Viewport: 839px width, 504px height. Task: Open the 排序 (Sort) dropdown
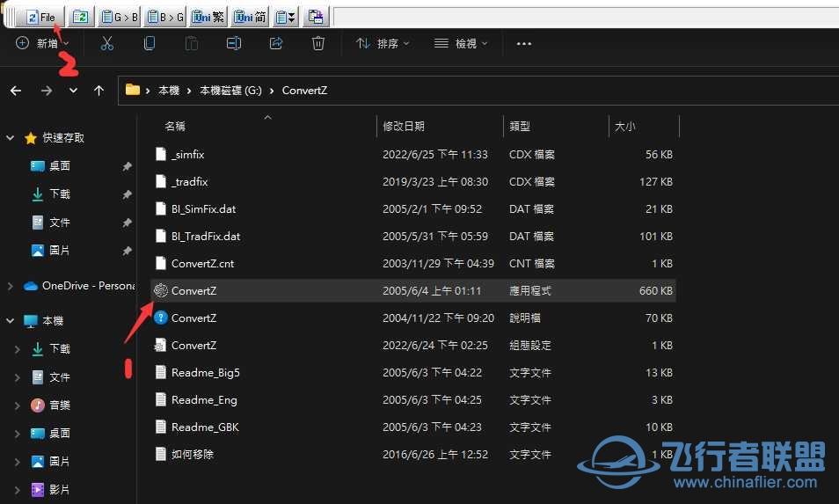tap(383, 43)
